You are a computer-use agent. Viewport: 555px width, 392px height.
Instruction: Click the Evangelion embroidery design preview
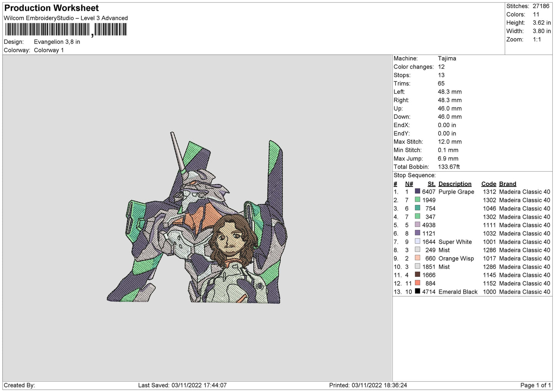[197, 218]
